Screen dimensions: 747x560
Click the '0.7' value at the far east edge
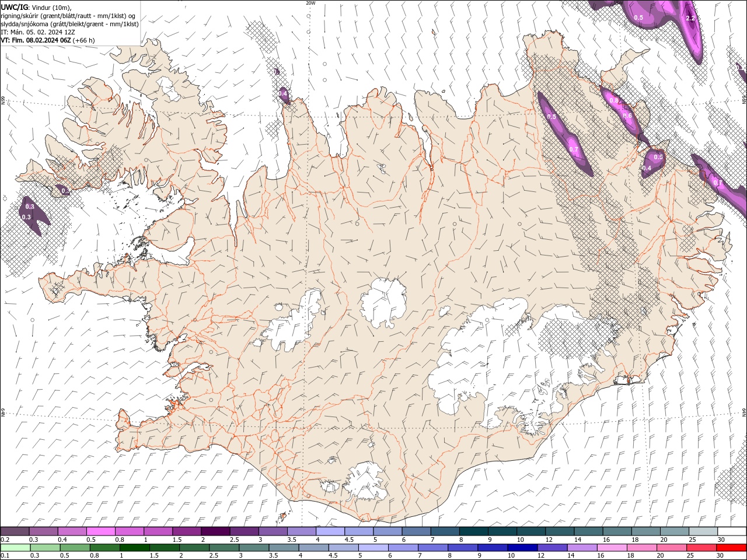pyautogui.click(x=718, y=183)
